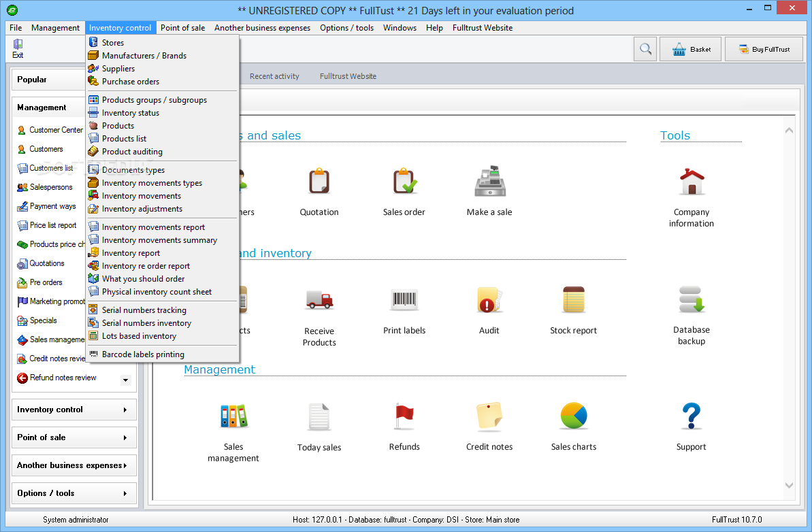Expand the Inventory control sidebar section
This screenshot has width=812, height=532.
tap(74, 410)
